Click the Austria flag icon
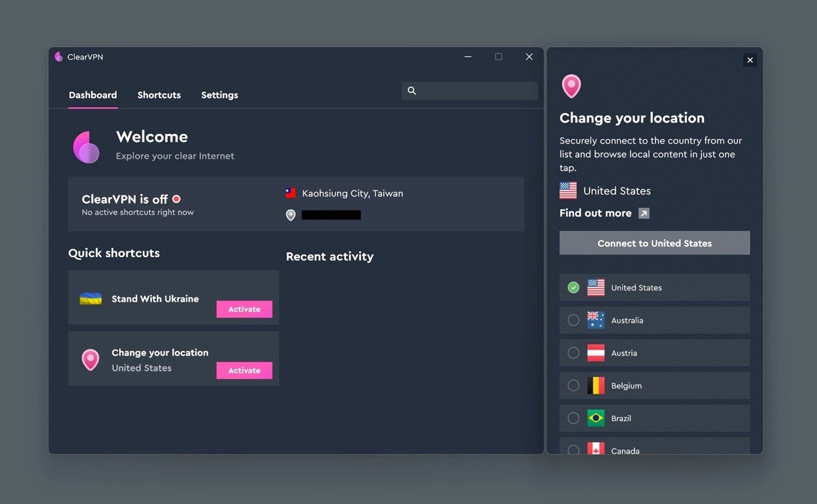Image resolution: width=817 pixels, height=504 pixels. [596, 353]
